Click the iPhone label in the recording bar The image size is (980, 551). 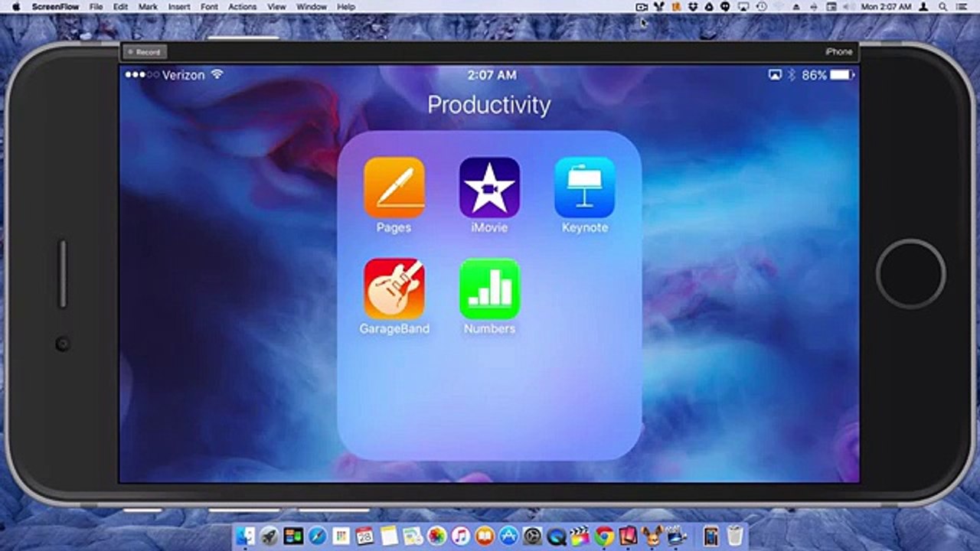(838, 52)
